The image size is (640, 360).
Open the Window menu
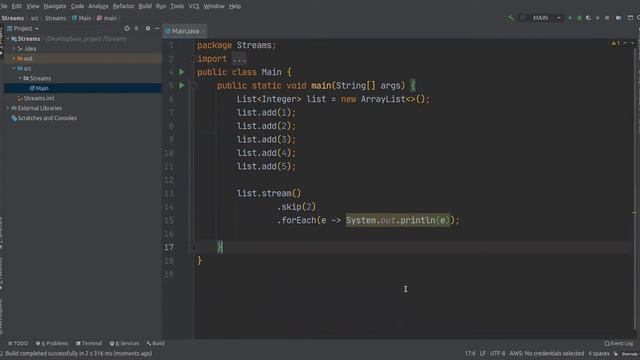pyautogui.click(x=214, y=6)
